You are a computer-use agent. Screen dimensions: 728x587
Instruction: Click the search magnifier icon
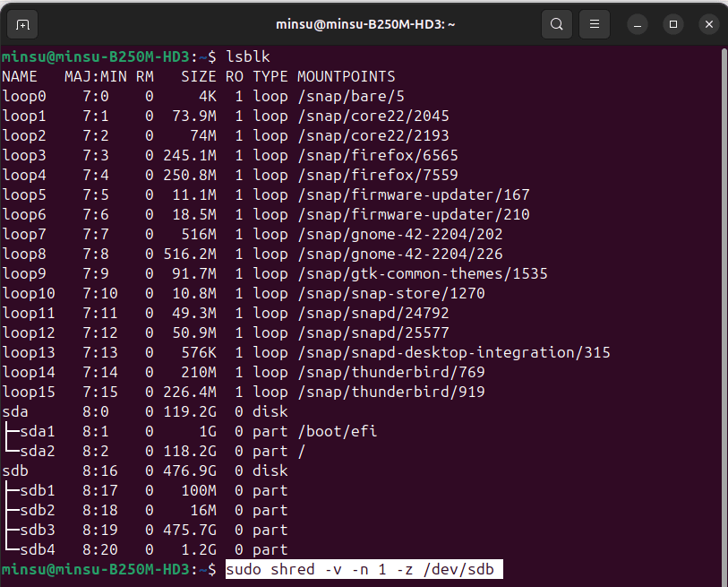pyautogui.click(x=557, y=24)
